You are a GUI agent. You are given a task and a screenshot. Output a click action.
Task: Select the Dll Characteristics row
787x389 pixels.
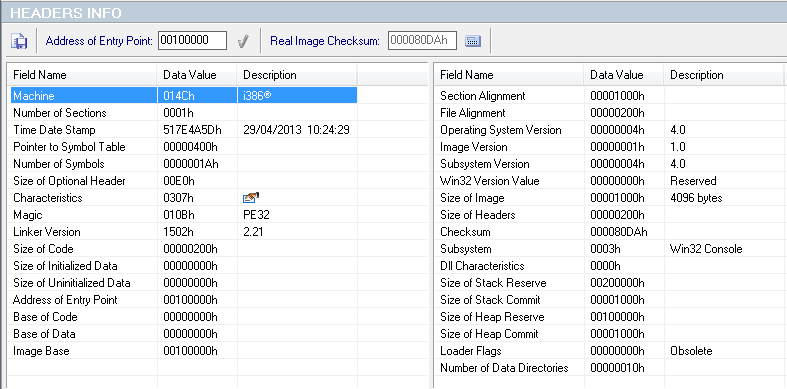[610, 266]
